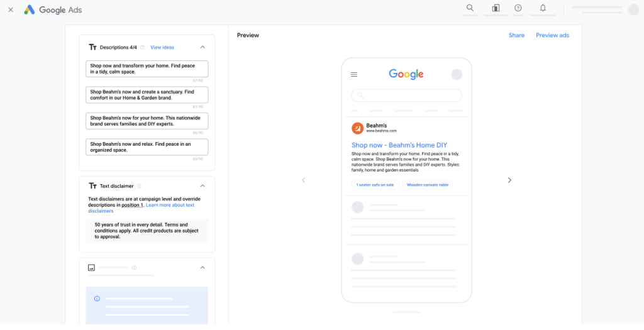Click 'Preview' heading text
644x330 pixels.
pos(248,35)
